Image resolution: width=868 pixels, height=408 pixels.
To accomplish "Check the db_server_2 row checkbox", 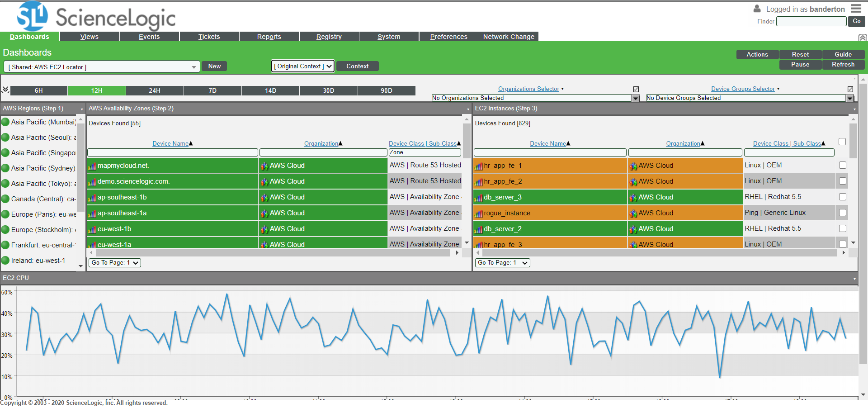I will [843, 228].
